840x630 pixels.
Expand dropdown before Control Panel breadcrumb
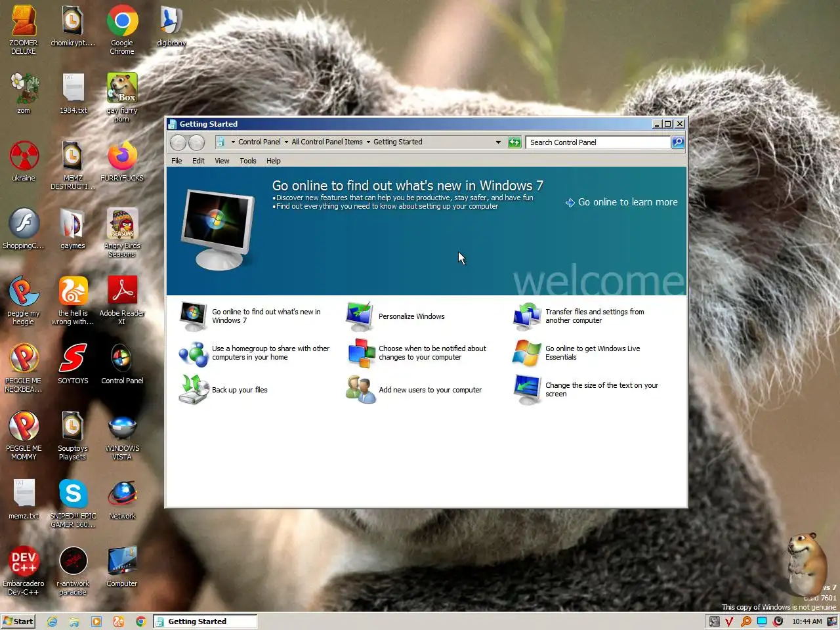(x=233, y=142)
